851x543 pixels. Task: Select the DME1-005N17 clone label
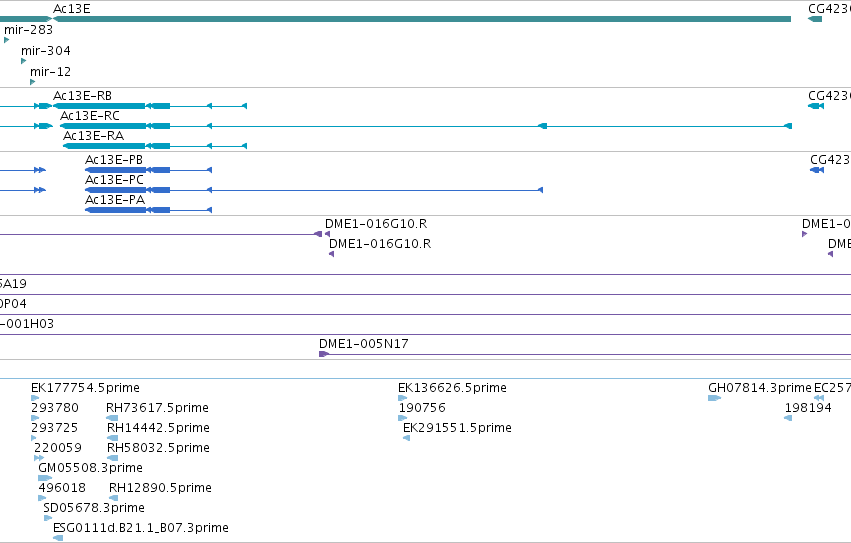[364, 344]
